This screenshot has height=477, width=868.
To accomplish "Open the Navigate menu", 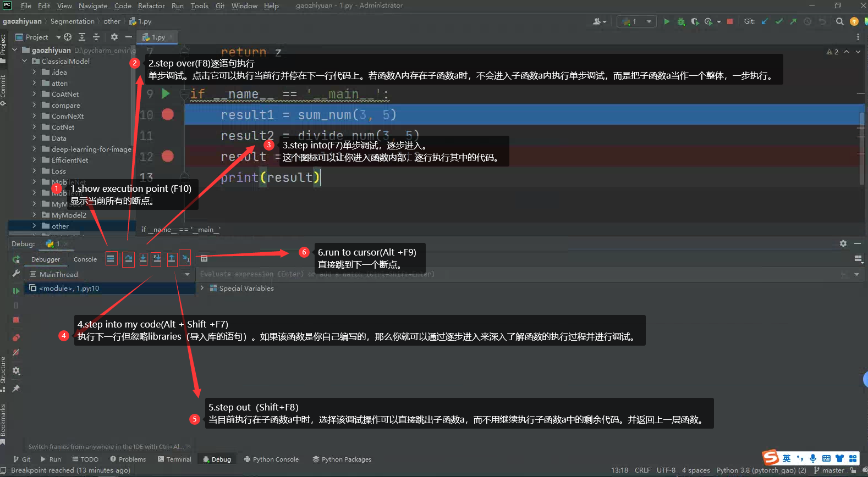I will point(93,5).
